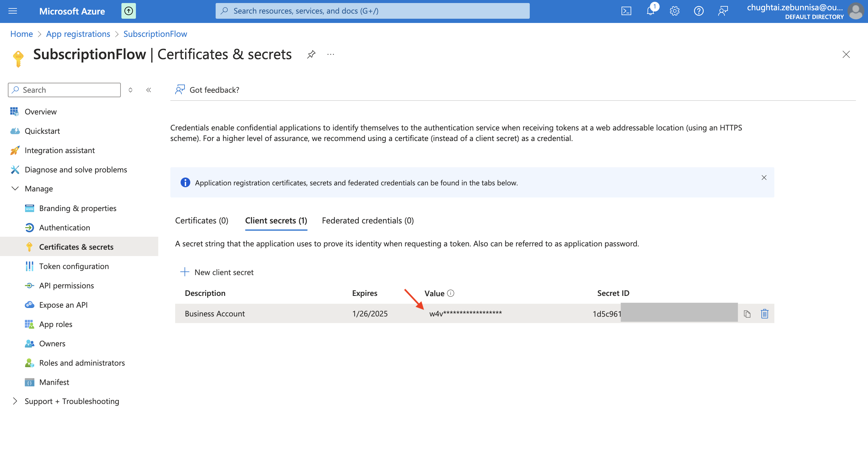Switch to the Certificates (0) tab
This screenshot has height=468, width=868.
201,220
